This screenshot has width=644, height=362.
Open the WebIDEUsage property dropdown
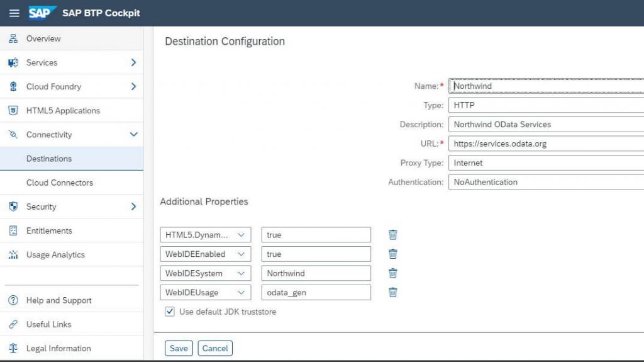241,293
